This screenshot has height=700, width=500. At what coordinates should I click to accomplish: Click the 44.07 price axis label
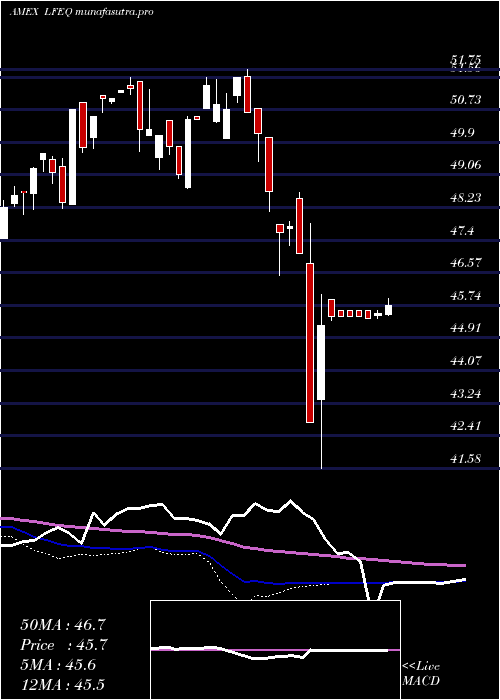[x=466, y=361]
